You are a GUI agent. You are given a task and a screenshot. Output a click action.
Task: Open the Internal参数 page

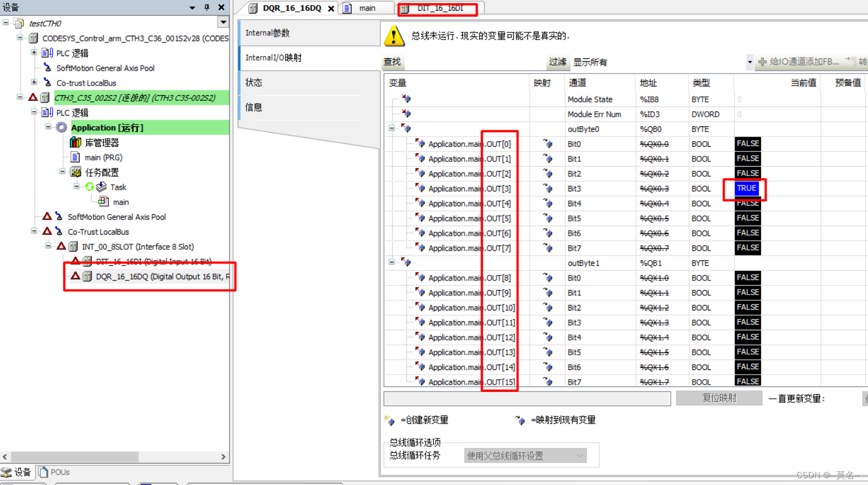309,33
